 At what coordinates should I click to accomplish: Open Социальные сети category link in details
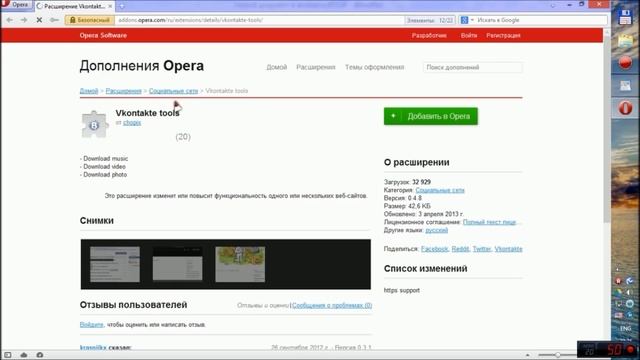(440, 190)
